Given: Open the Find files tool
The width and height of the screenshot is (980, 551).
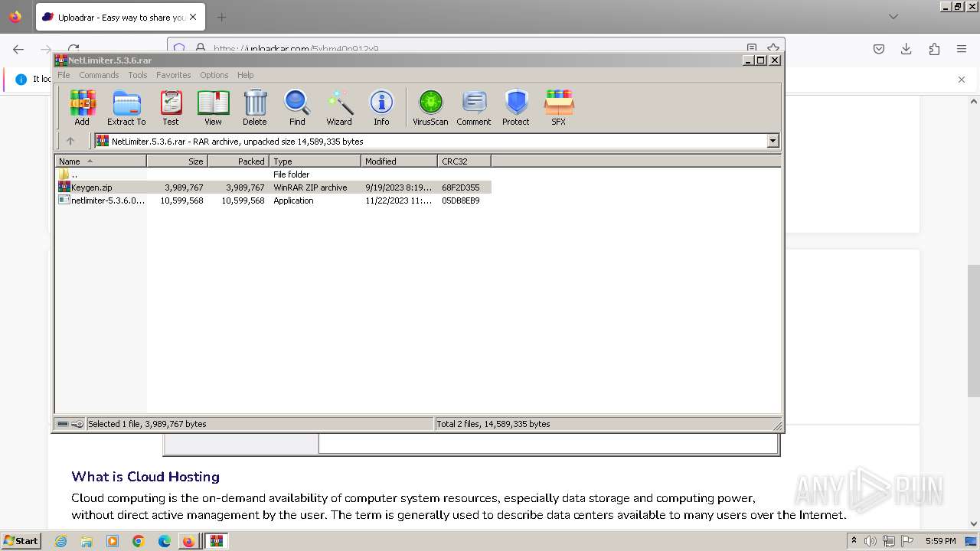Looking at the screenshot, I should (x=297, y=107).
